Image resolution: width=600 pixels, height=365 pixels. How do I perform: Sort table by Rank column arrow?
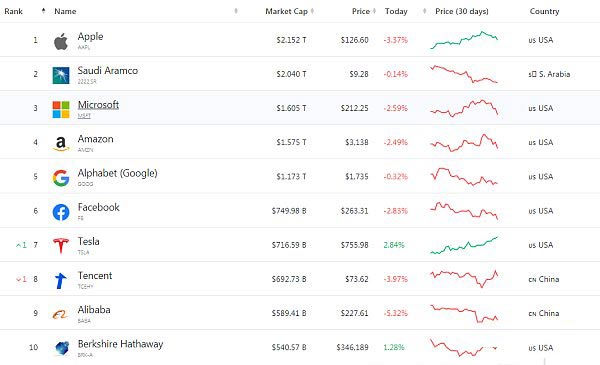coord(44,11)
